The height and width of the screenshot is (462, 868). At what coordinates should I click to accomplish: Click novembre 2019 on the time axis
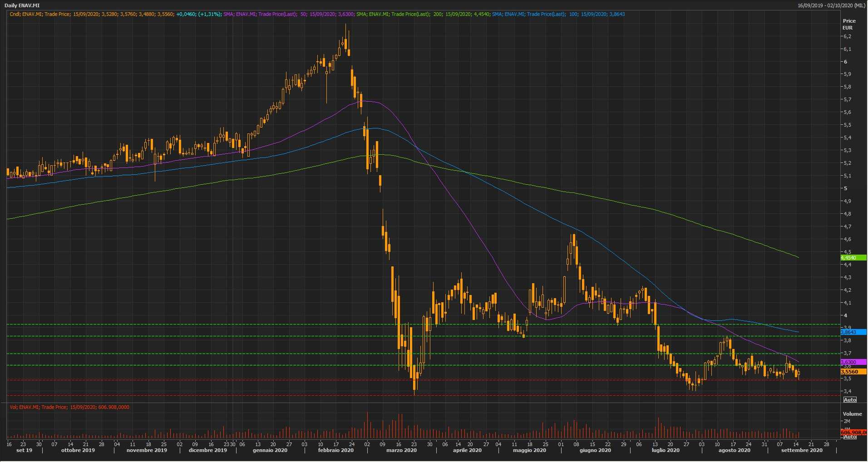point(147,451)
